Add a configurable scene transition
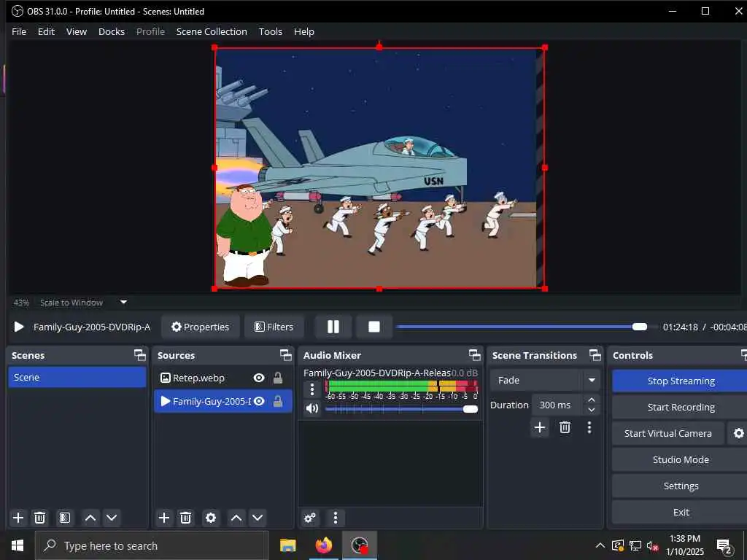 (540, 427)
